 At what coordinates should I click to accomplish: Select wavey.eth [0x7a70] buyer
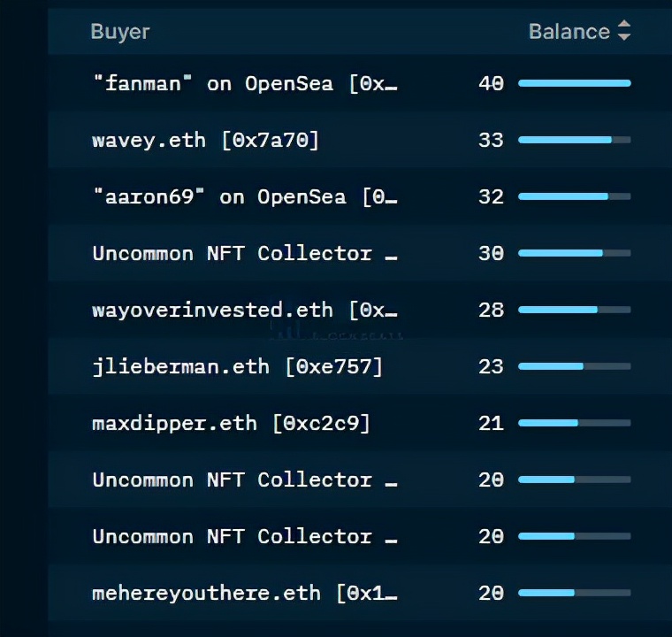click(x=205, y=140)
